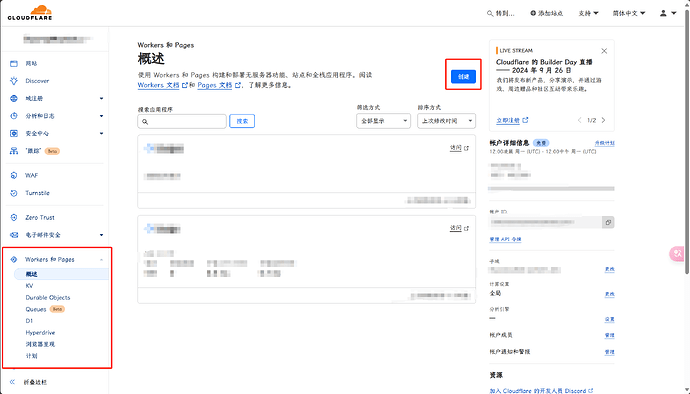Open the 简体中文 language dropdown
This screenshot has width=690, height=394.
[629, 13]
